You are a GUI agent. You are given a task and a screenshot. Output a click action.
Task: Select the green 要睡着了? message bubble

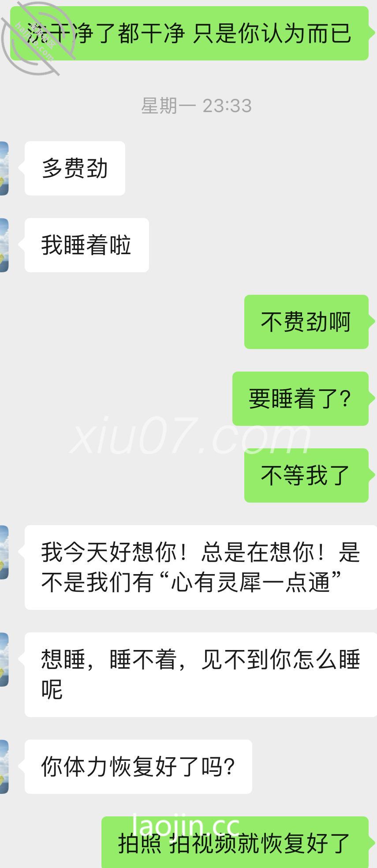click(300, 398)
